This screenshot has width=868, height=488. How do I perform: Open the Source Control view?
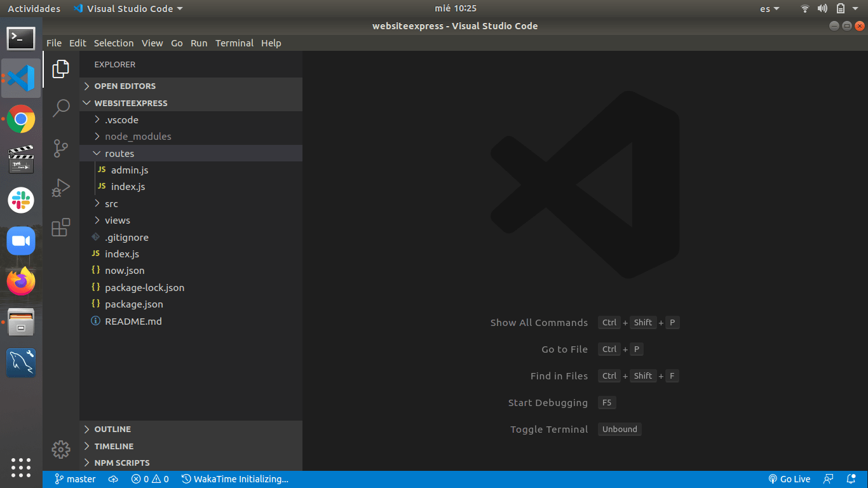click(61, 148)
